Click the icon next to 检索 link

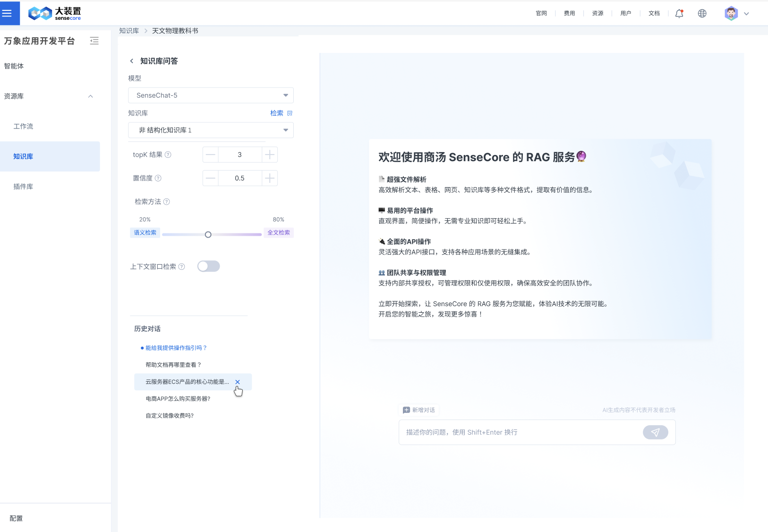290,113
